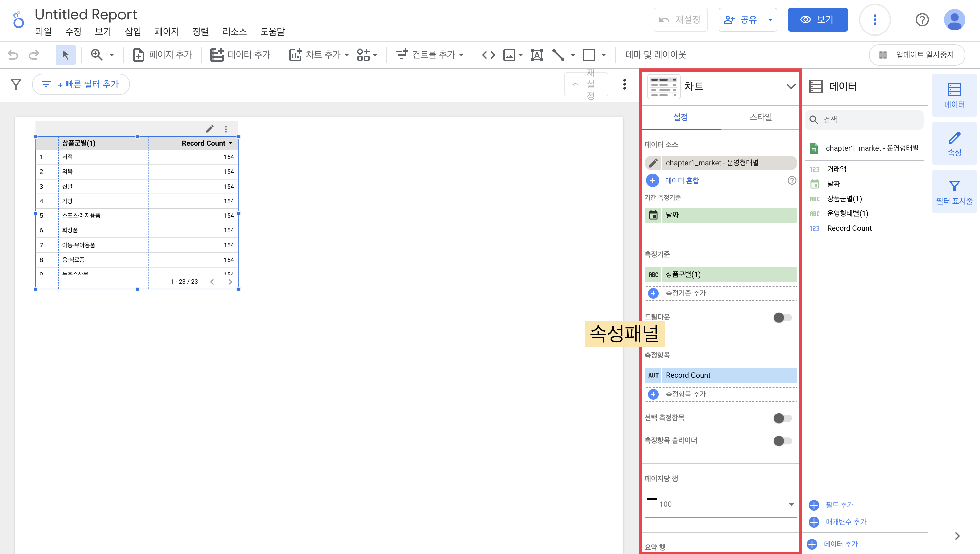
Task: Open the help question mark icon
Action: point(922,20)
